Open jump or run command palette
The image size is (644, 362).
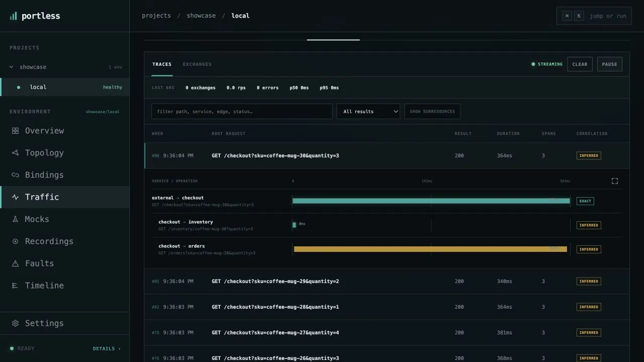(x=594, y=16)
